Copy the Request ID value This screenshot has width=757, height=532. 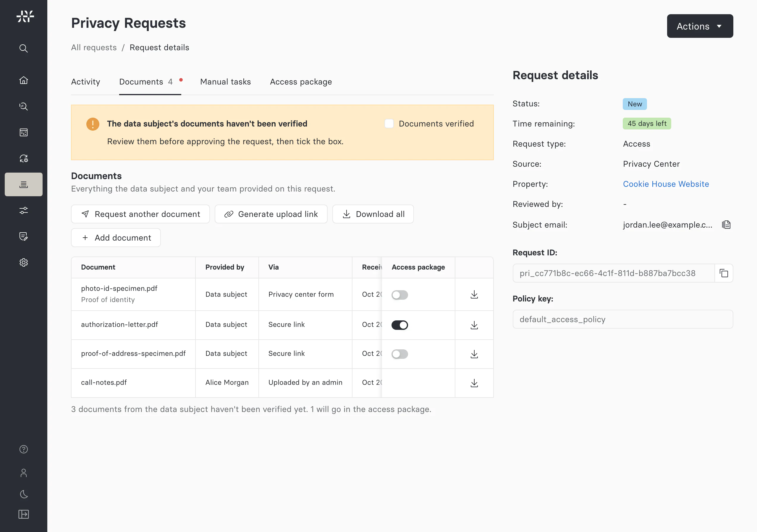[x=724, y=273]
